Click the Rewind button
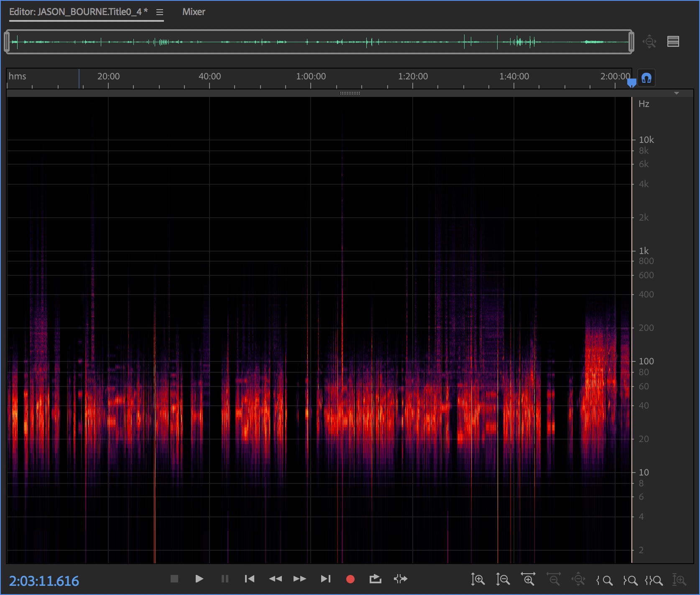This screenshot has width=700, height=595. point(275,579)
